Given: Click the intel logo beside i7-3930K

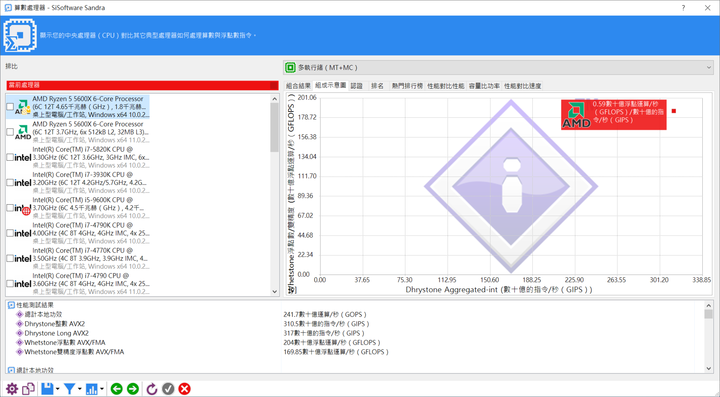Looking at the screenshot, I should coord(23,183).
